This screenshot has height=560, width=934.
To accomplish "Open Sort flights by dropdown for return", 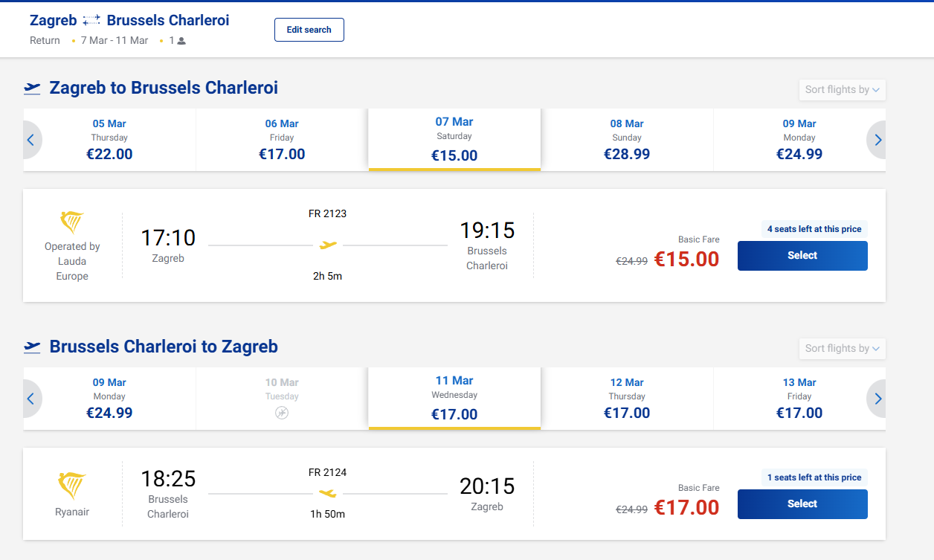I will (x=842, y=349).
